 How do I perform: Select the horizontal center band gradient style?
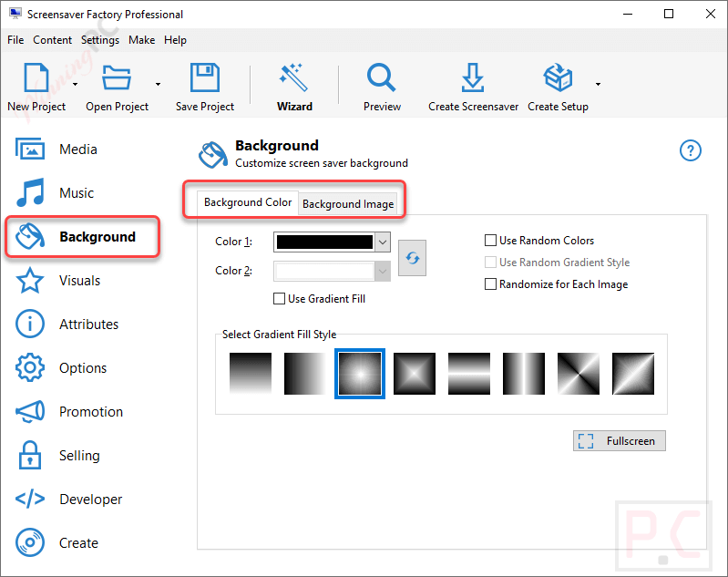pyautogui.click(x=469, y=374)
